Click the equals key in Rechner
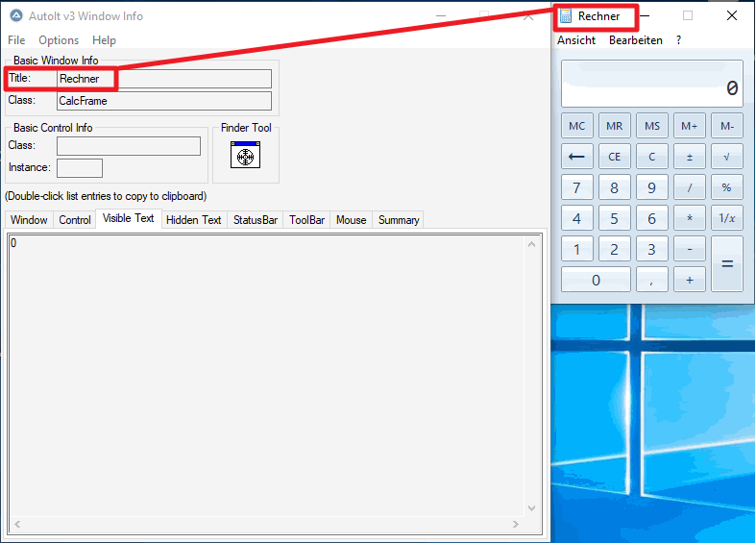 click(x=727, y=263)
